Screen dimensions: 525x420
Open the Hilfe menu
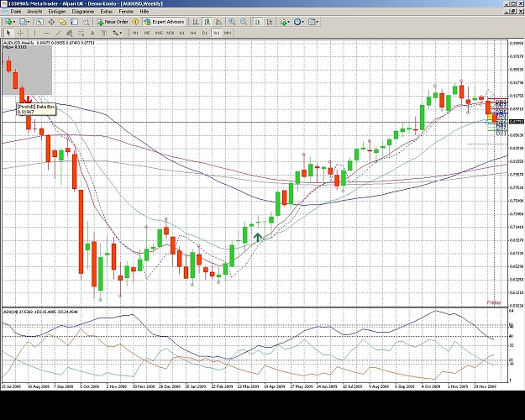144,12
